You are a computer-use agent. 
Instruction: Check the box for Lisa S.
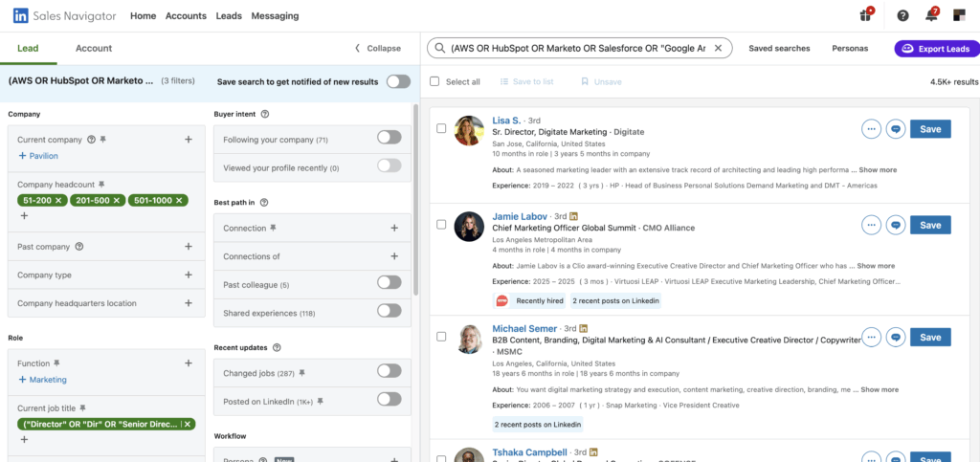(x=441, y=128)
